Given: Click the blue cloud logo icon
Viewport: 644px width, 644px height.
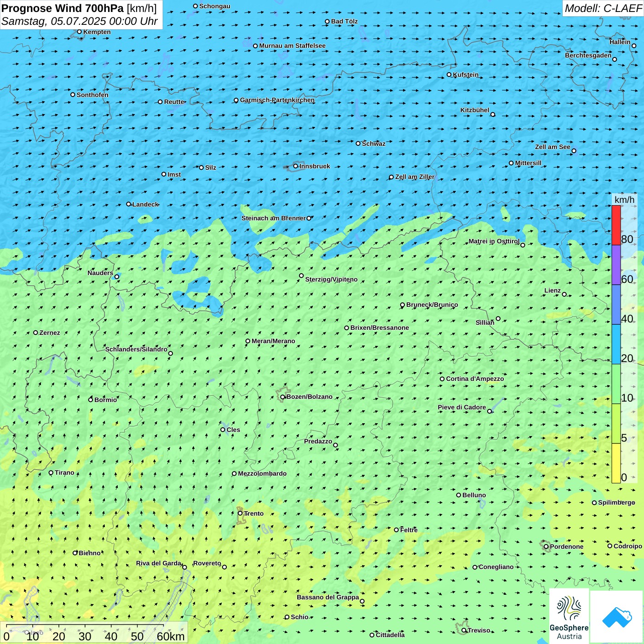Looking at the screenshot, I should tap(617, 617).
